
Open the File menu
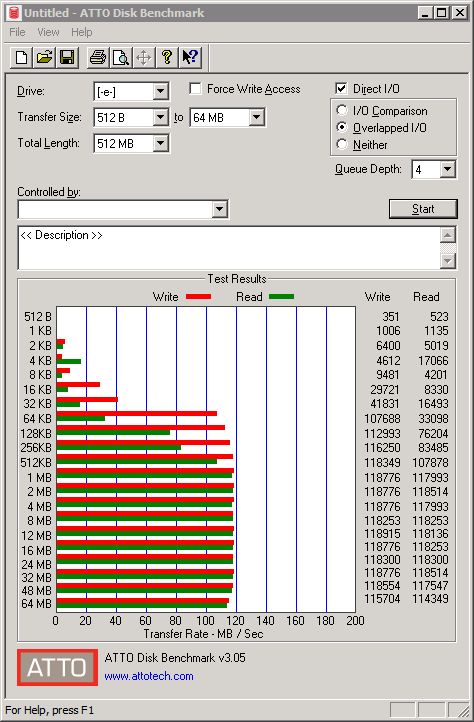coord(18,32)
